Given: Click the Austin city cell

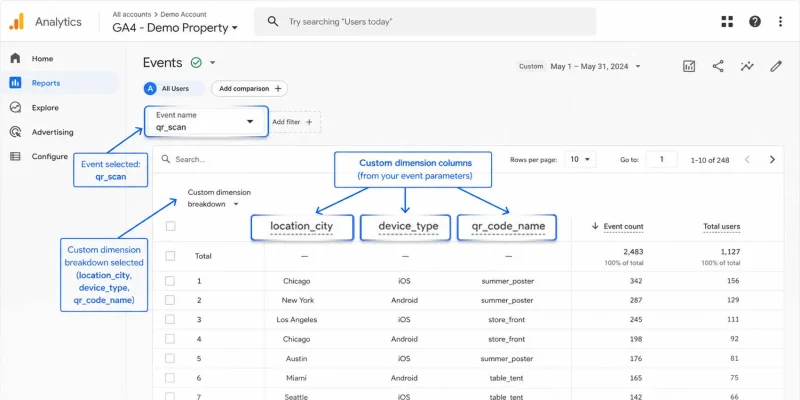Looking at the screenshot, I should click(296, 359).
